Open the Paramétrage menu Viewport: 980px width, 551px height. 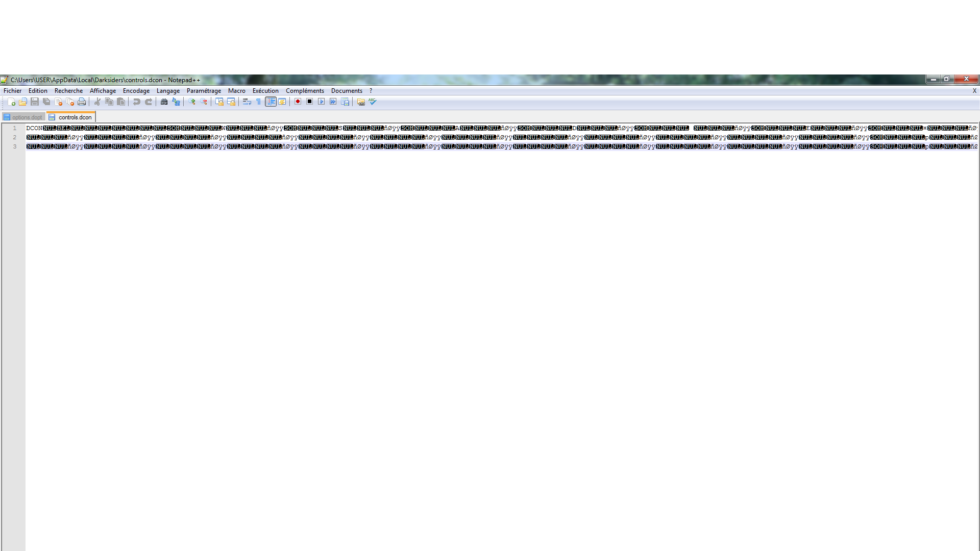(x=204, y=91)
